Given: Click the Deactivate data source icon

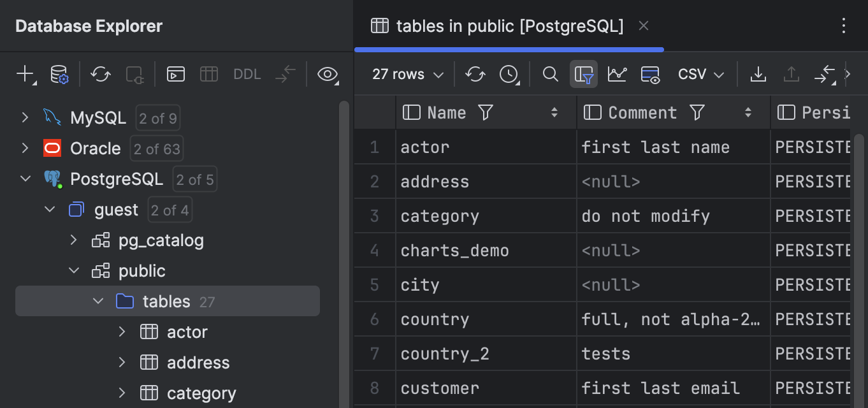Looking at the screenshot, I should [x=134, y=74].
